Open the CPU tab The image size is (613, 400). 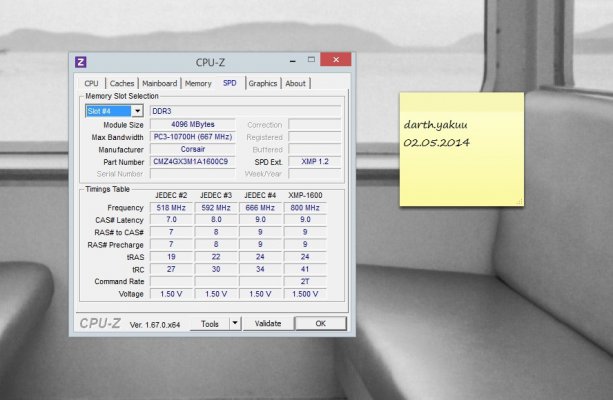91,83
